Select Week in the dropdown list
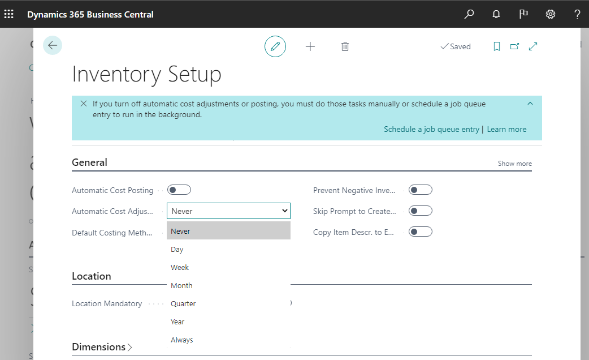Image resolution: width=589 pixels, height=360 pixels. (229, 267)
